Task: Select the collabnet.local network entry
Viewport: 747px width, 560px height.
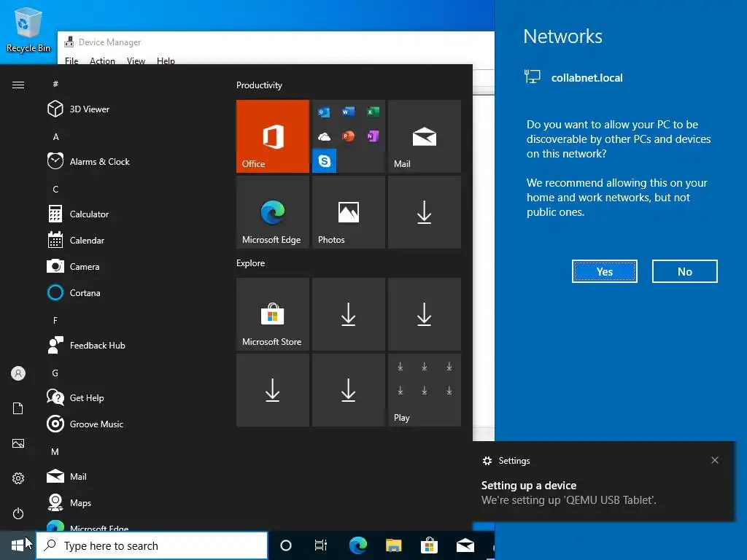Action: point(573,77)
